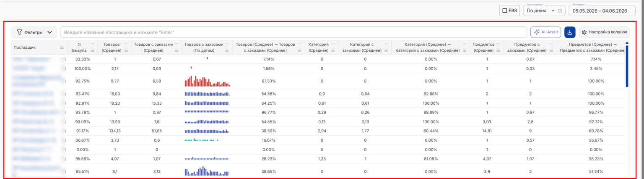Open the hamburger menu on Товаров (Среднее) column

tap(126, 51)
